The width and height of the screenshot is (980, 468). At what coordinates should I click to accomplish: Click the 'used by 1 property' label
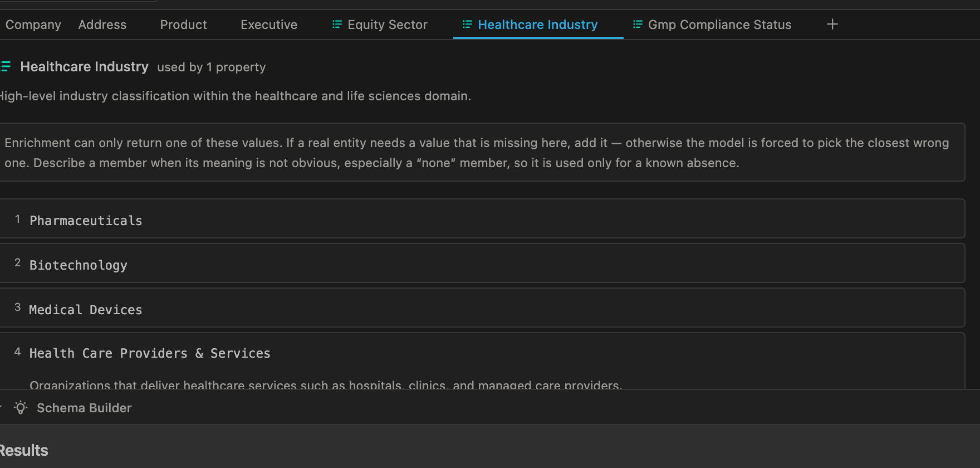(x=212, y=67)
